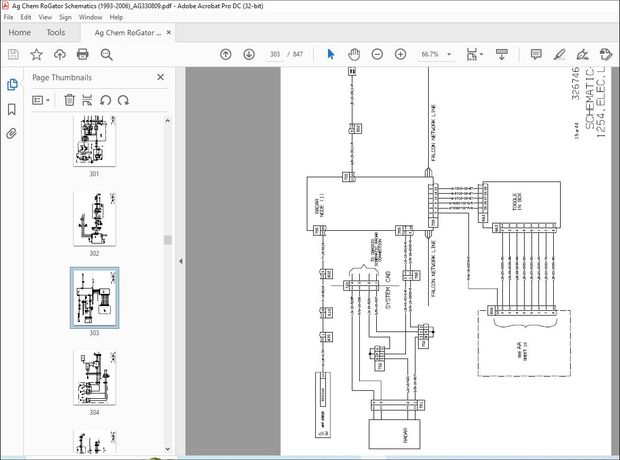Click the Page Thumbnails panel title
This screenshot has height=460, width=620.
[62, 78]
